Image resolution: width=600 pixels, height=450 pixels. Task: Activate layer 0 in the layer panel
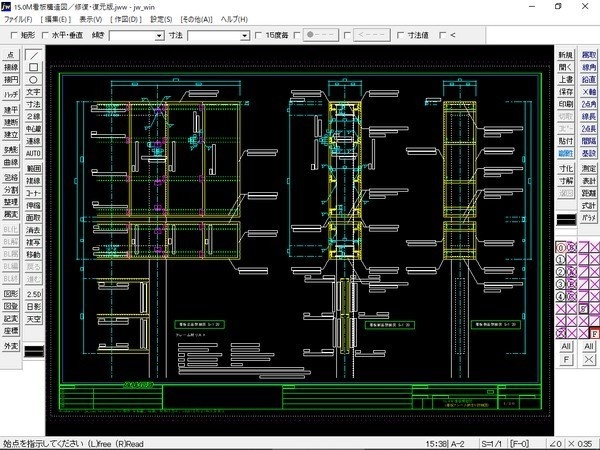[x=560, y=248]
